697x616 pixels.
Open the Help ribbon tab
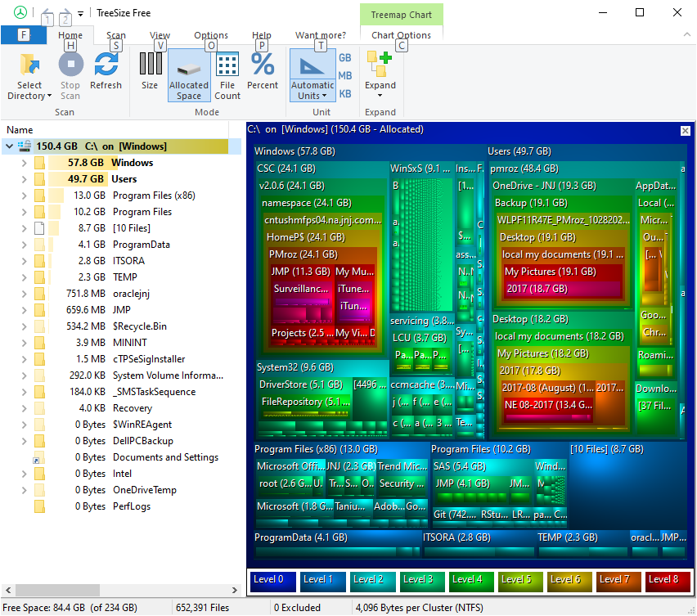[262, 35]
